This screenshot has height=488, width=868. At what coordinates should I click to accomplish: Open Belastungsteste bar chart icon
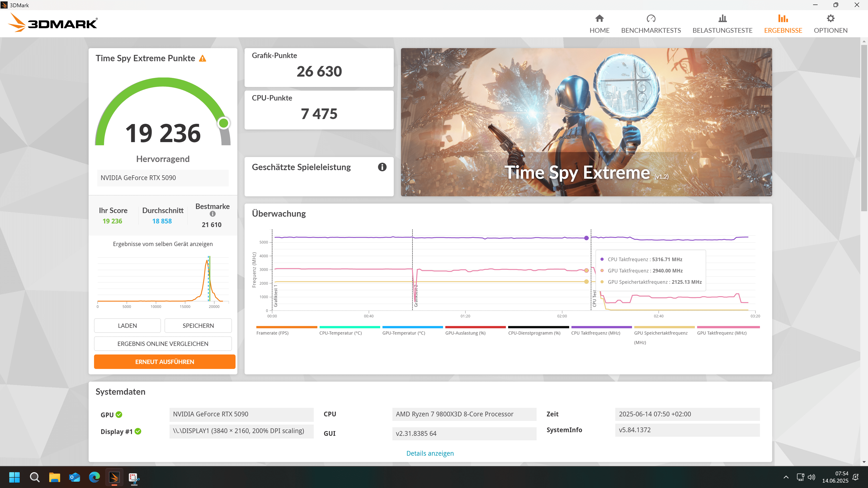click(722, 19)
